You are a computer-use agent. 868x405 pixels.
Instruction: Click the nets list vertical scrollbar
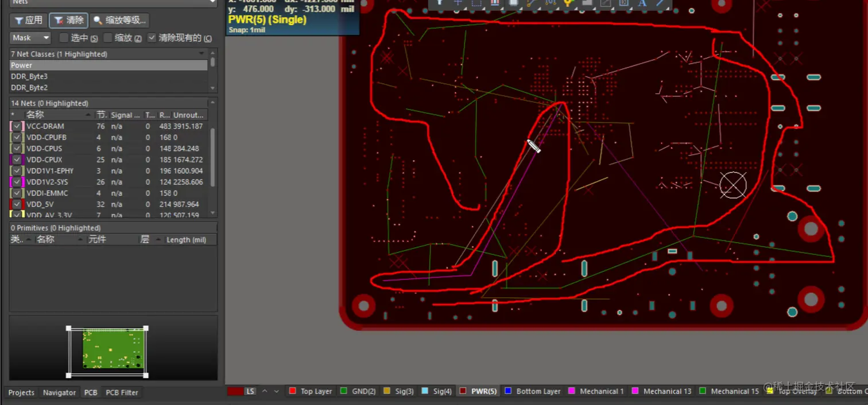click(213, 158)
